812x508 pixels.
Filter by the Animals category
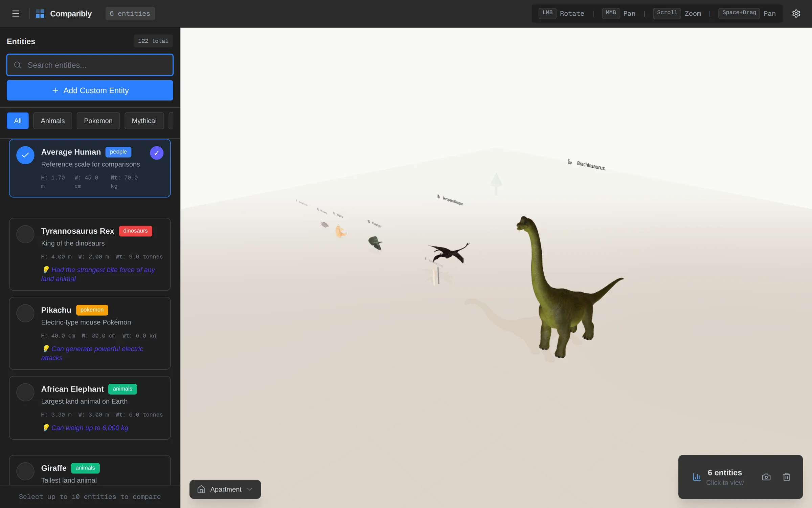pos(52,121)
